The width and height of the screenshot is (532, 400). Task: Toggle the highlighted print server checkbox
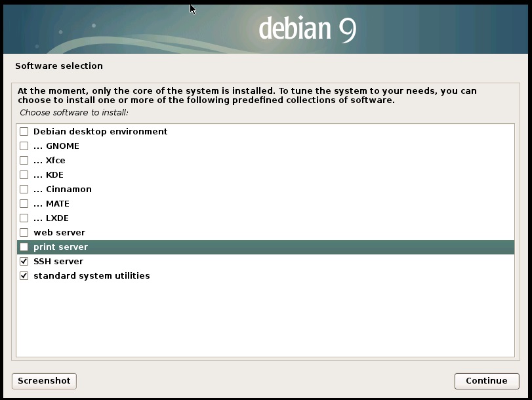pyautogui.click(x=24, y=247)
